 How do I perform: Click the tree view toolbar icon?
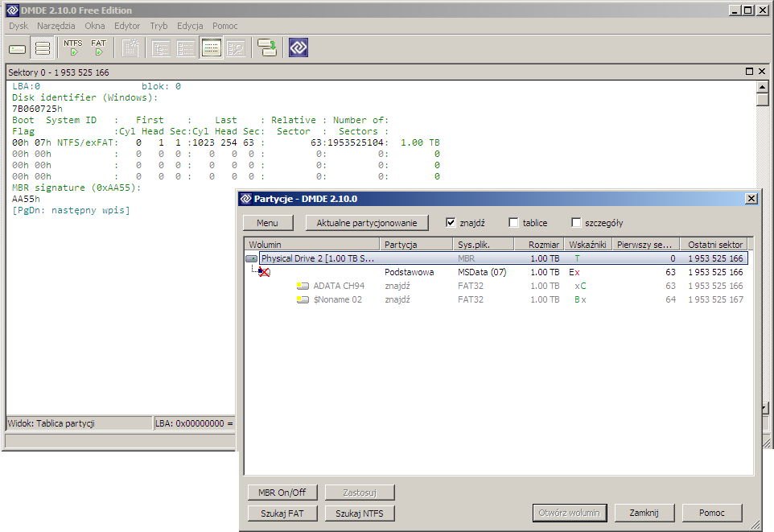(x=161, y=48)
